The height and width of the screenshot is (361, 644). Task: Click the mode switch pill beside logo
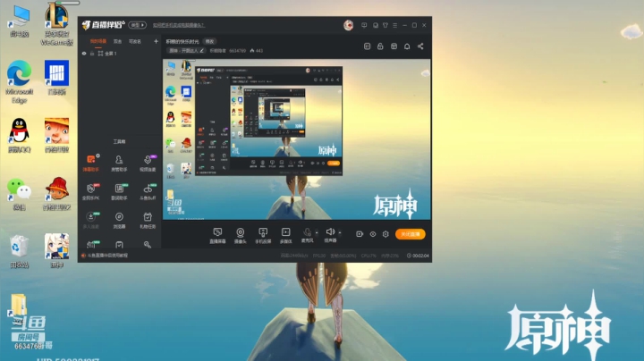137,25
